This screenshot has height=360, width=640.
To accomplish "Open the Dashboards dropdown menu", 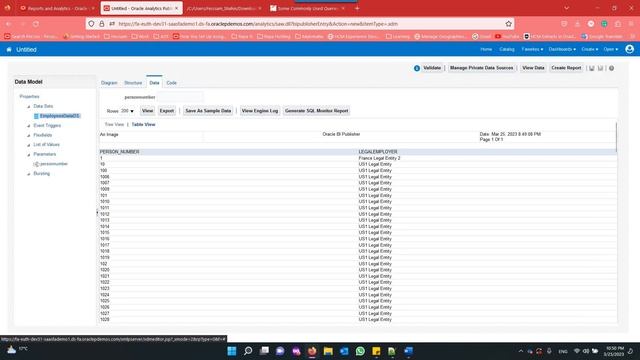I will tap(562, 49).
